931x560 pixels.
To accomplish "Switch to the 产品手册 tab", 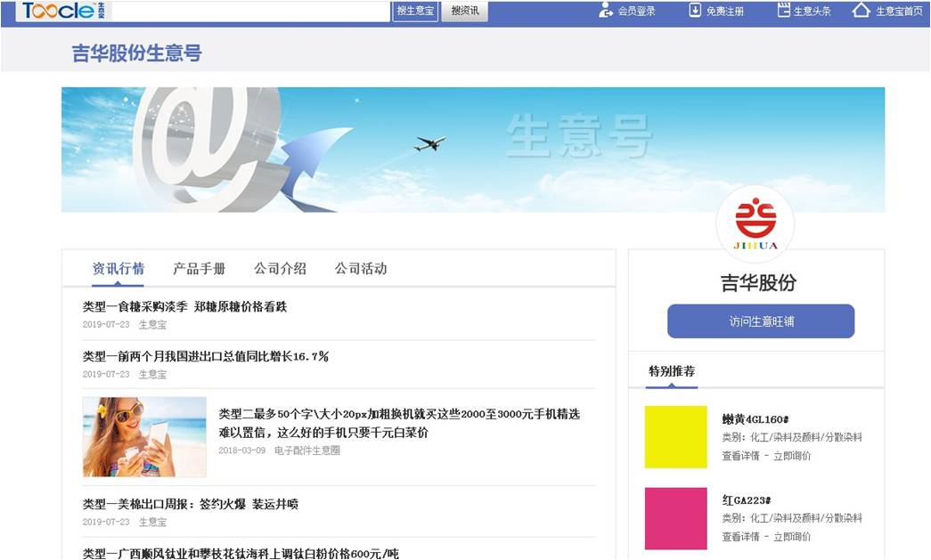I will pos(199,269).
